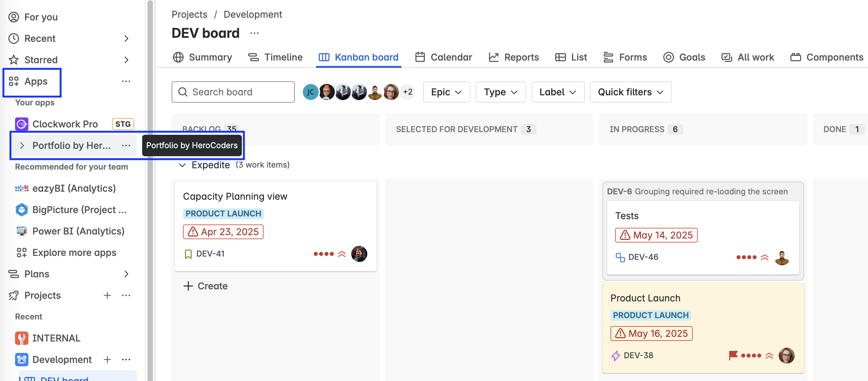The image size is (868, 381).
Task: Open the Clockwork Pro app
Action: tap(65, 124)
